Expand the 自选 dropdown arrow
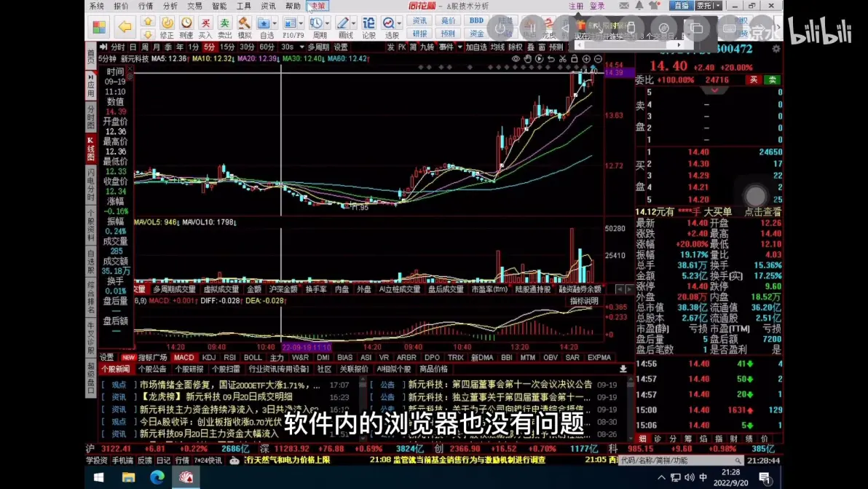868x489 pixels. tap(275, 23)
